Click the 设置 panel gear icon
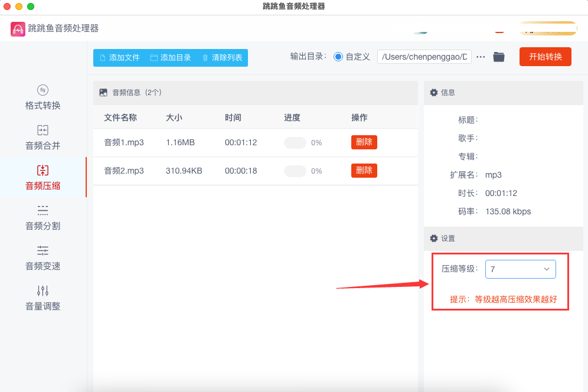The width and height of the screenshot is (588, 392). coord(433,239)
